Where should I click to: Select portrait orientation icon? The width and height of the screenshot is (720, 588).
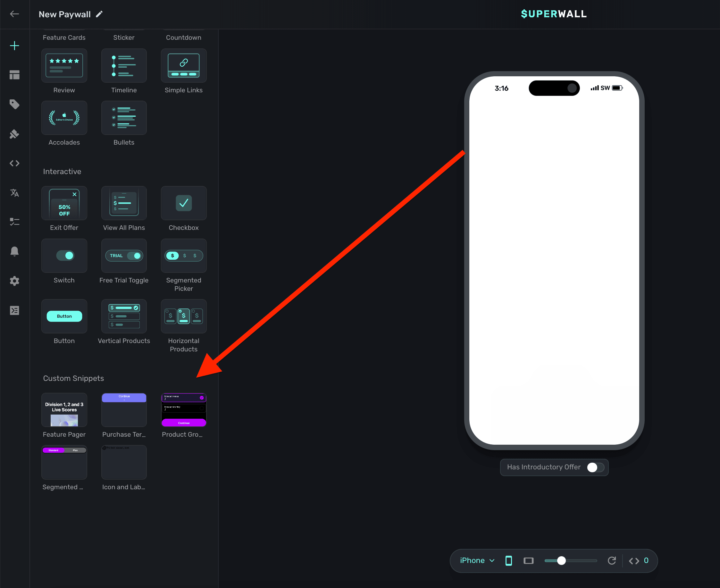pyautogui.click(x=508, y=560)
